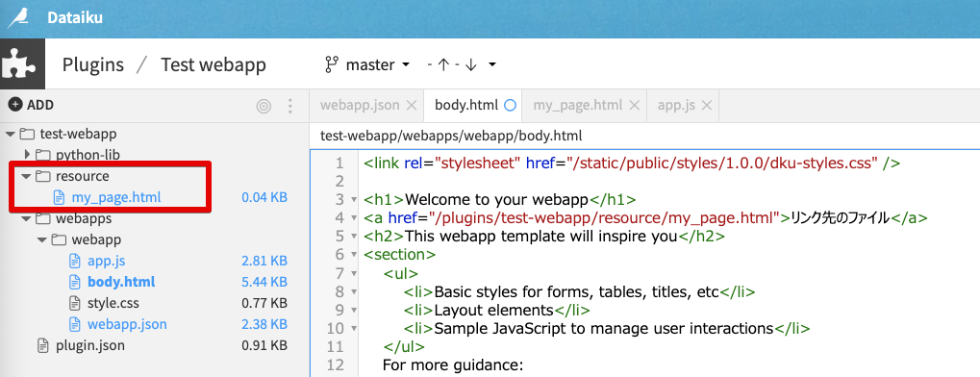Image resolution: width=980 pixels, height=377 pixels.
Task: Fold code at line 6 arrow
Action: (353, 255)
